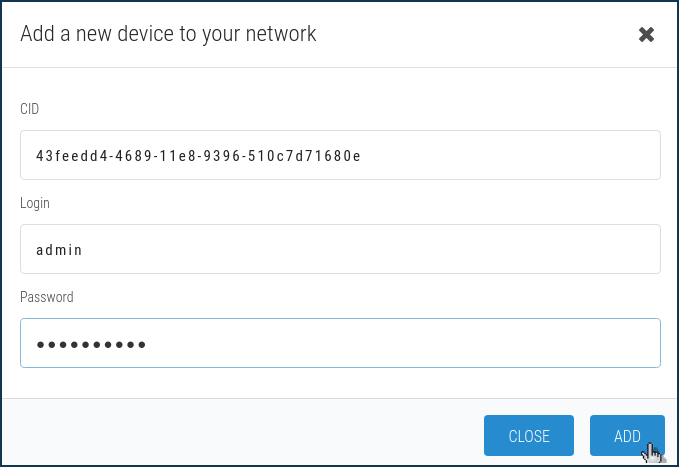Screen dimensions: 679x467
Task: Click blank dialog body right of Login label
Action: coord(350,203)
